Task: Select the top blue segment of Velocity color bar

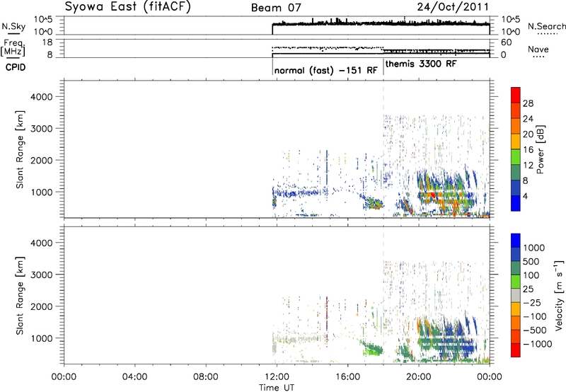Action: pos(516,241)
